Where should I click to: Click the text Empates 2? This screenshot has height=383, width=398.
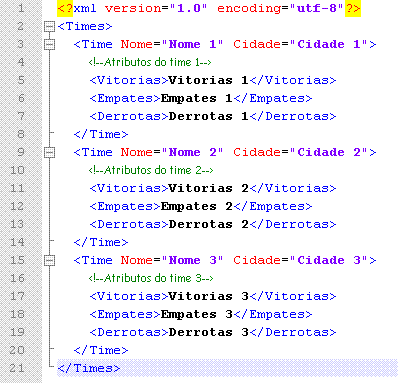point(196,206)
